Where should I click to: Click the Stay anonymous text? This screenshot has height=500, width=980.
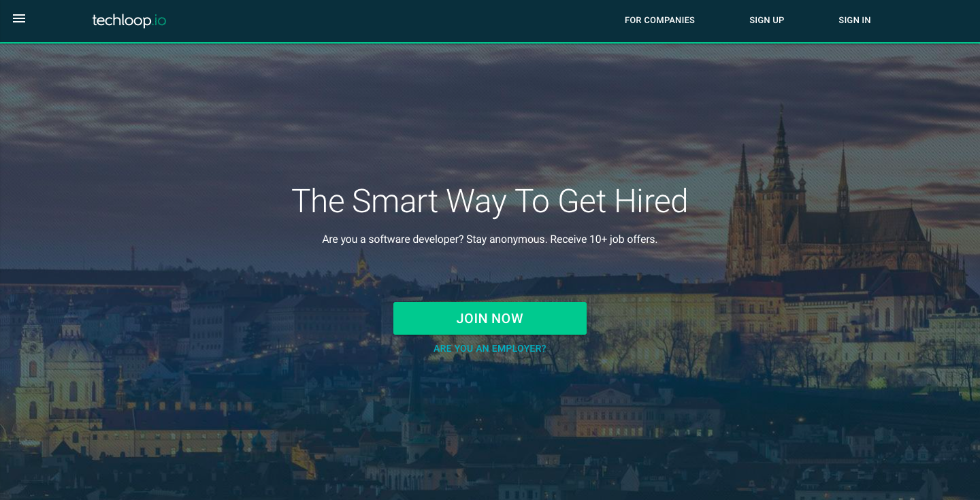coord(506,239)
